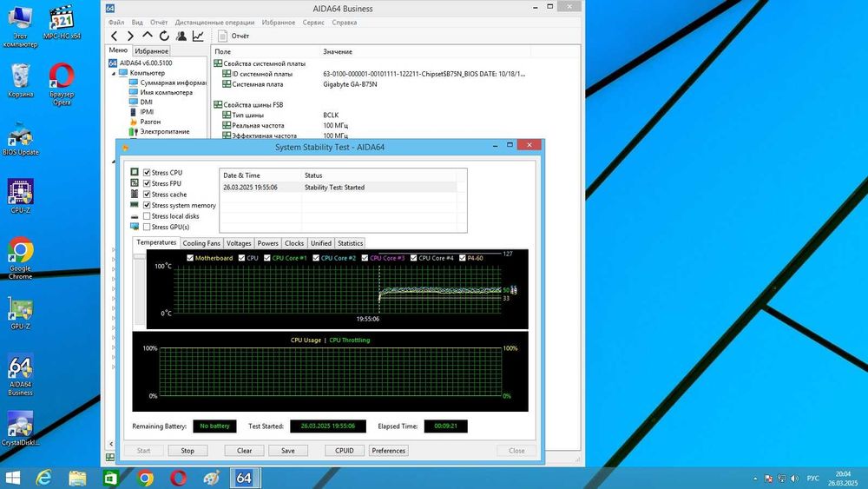Select Электропитание tree item
Screen dimensions: 868x489
[x=160, y=132]
